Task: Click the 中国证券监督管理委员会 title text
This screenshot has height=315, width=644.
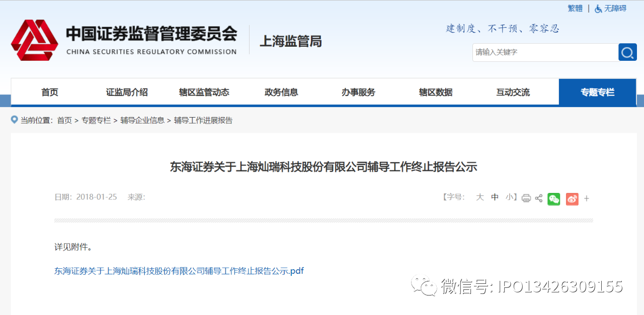Action: tap(151, 34)
